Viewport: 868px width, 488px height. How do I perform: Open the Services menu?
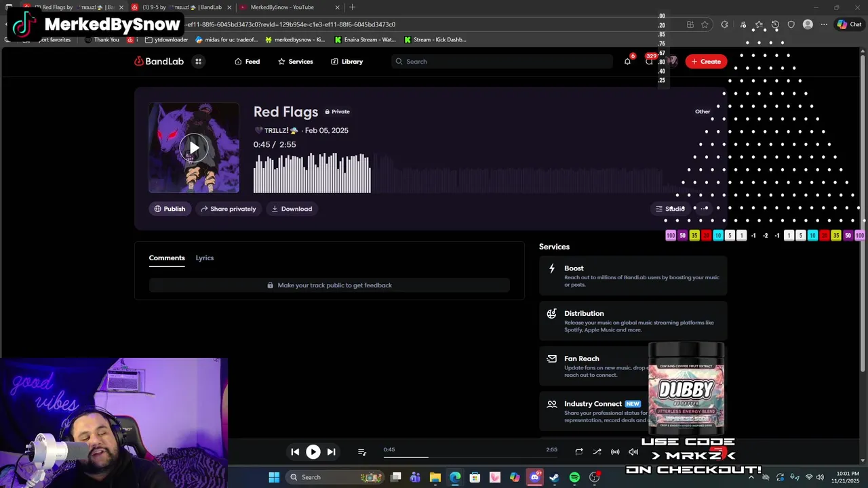pos(295,61)
